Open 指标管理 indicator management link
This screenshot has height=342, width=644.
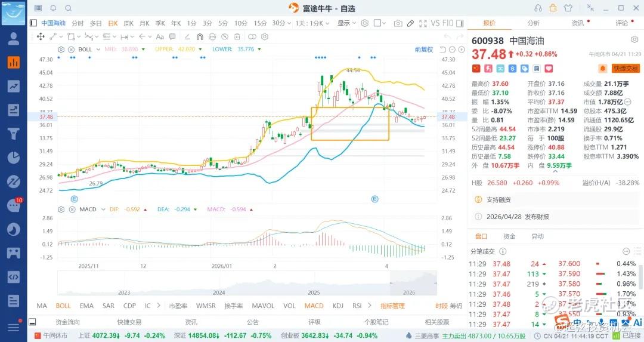[392, 306]
